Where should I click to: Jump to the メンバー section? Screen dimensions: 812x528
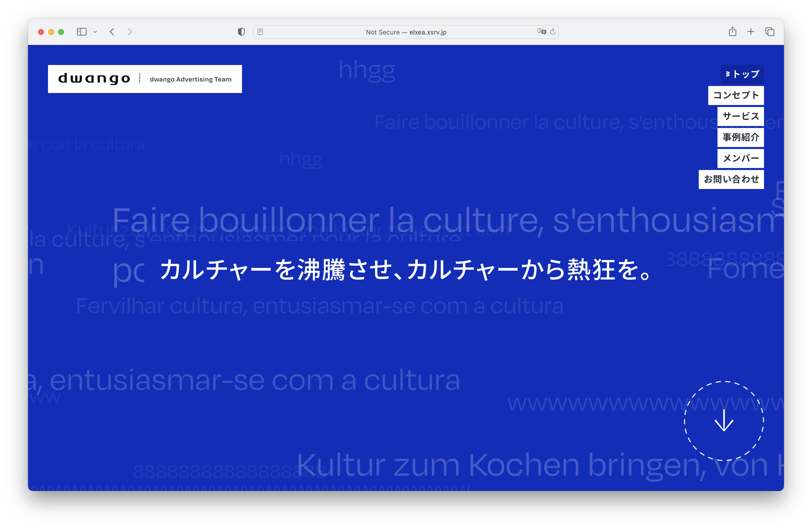click(x=740, y=158)
